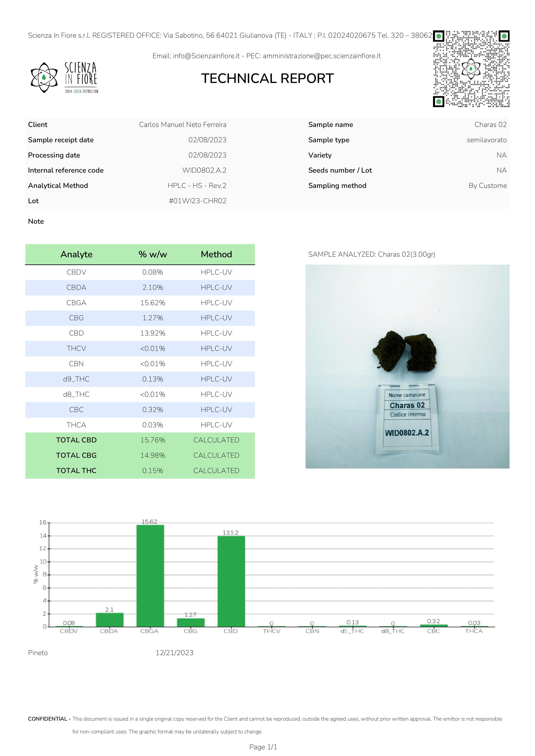Click the client name Carlos Manuel Neto Ferreira
535x756 pixels.
(x=182, y=125)
